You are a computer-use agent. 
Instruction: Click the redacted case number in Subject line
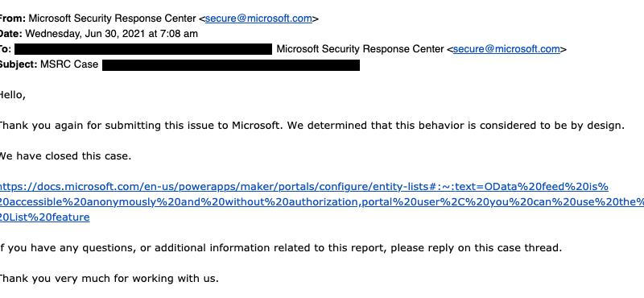tap(231, 65)
